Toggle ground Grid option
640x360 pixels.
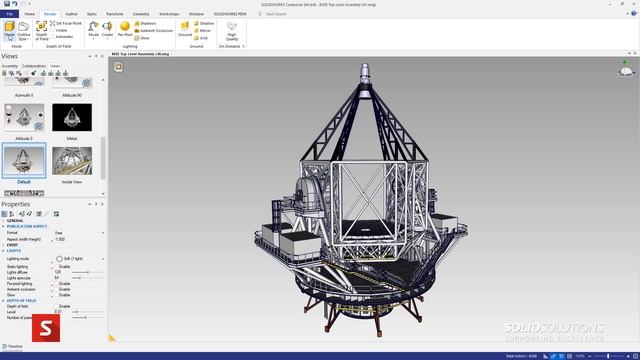[x=201, y=38]
